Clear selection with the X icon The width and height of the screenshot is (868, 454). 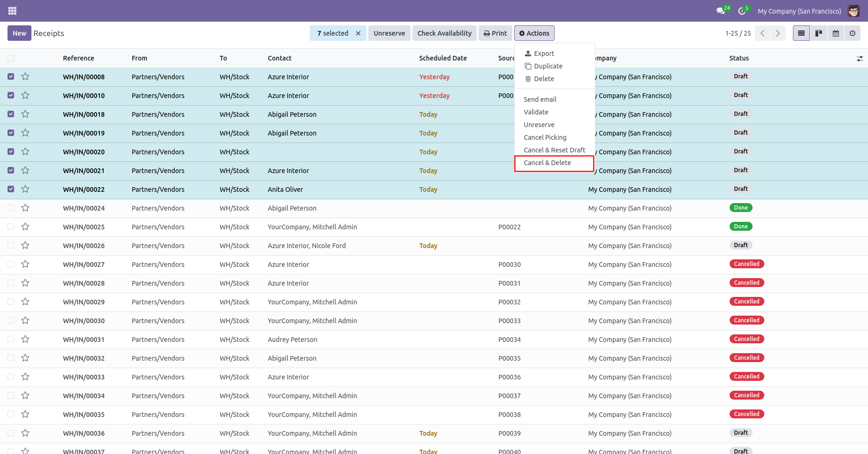click(x=358, y=33)
